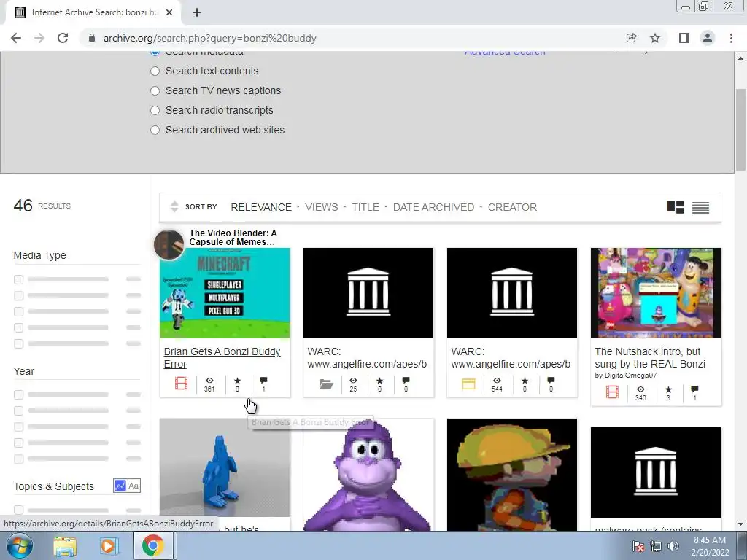This screenshot has height=560, width=747.
Task: Open Minecraft thumbnail of Brian Gets A Bonzi Buddy Error
Action: point(225,293)
